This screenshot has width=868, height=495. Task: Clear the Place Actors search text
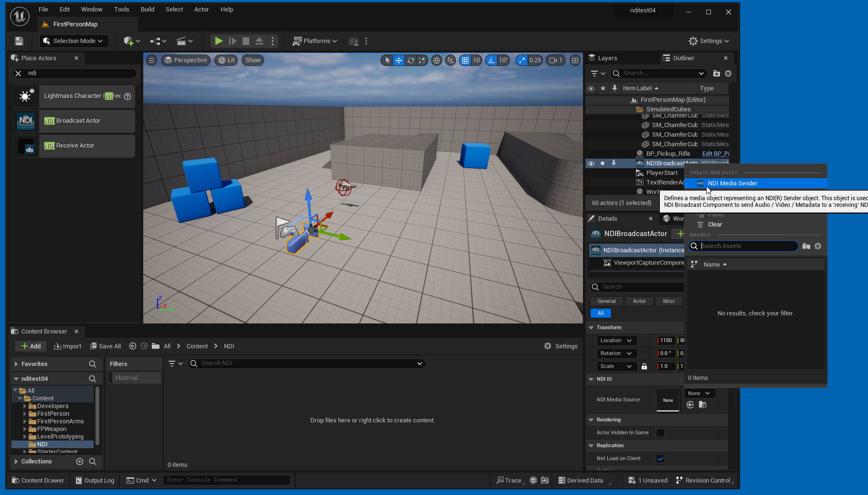tap(18, 73)
